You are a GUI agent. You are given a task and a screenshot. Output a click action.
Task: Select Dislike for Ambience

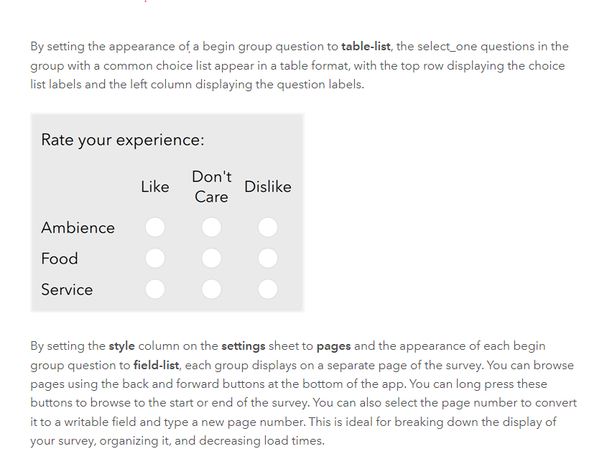(x=267, y=228)
